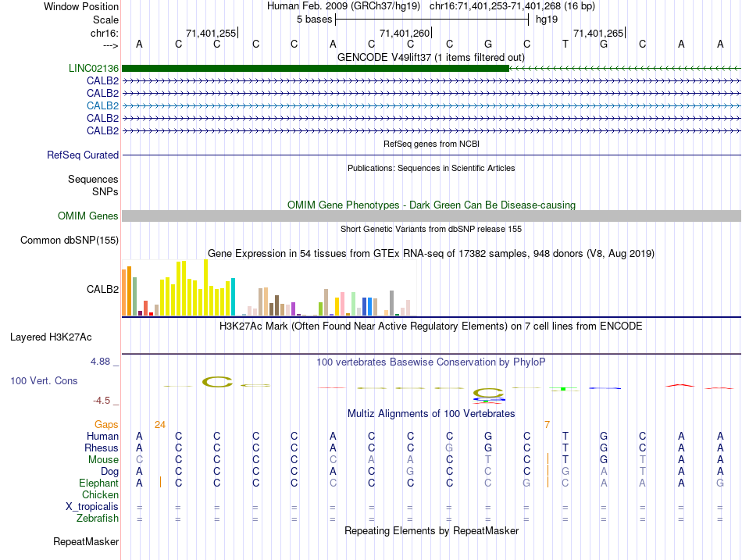Select the Human alignment row label
This screenshot has height=560, width=742.
point(102,436)
